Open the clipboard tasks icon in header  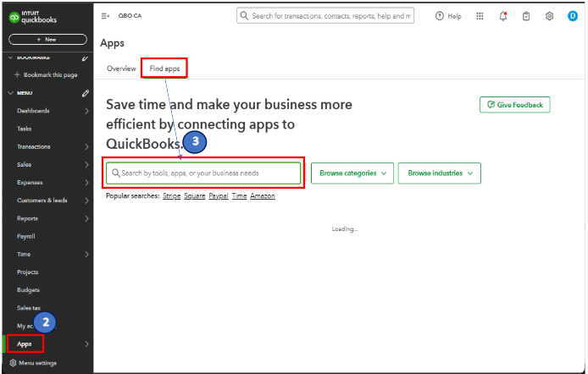[x=526, y=16]
